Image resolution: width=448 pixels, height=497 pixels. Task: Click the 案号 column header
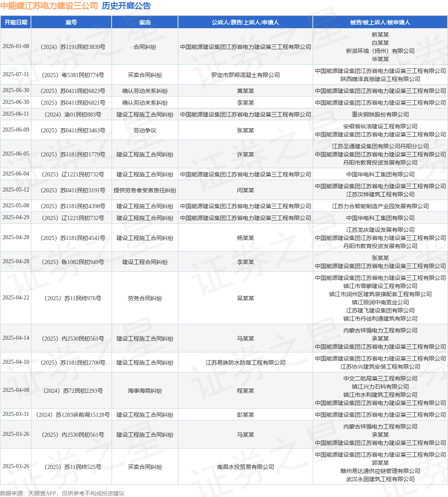pos(71,22)
